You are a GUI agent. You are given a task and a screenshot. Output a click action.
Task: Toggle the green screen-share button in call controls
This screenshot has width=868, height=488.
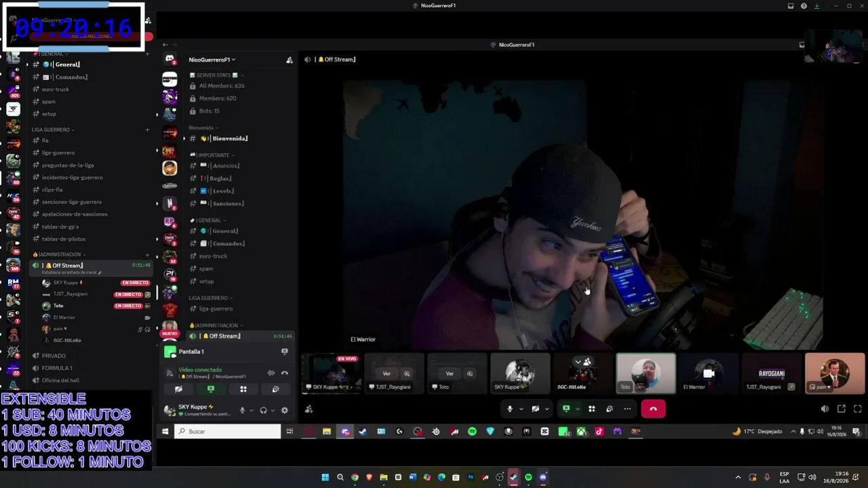click(x=566, y=409)
